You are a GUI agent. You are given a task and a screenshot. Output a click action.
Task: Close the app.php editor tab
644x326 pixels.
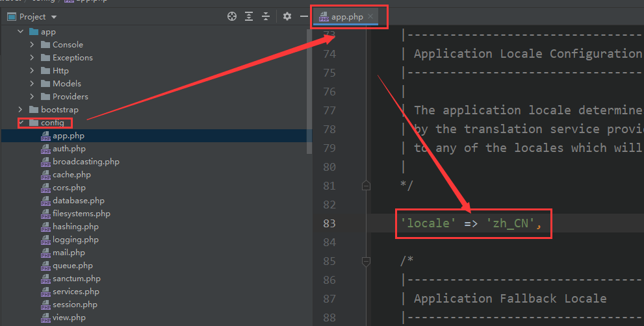coord(370,16)
